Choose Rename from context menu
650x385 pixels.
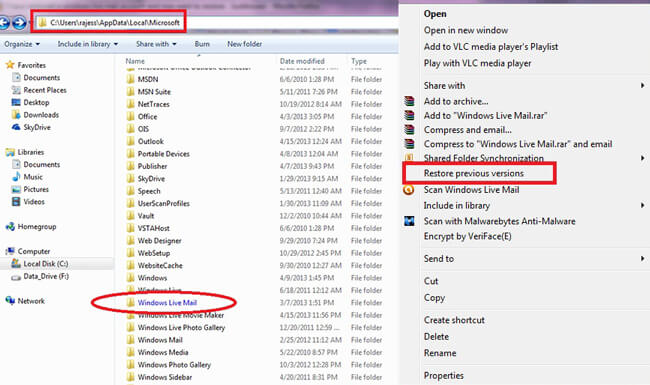tap(440, 353)
